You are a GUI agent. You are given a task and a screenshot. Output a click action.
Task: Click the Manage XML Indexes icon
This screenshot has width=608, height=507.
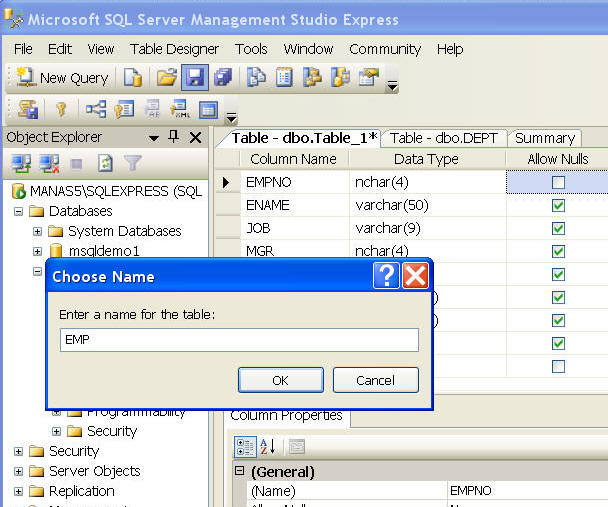pyautogui.click(x=180, y=109)
